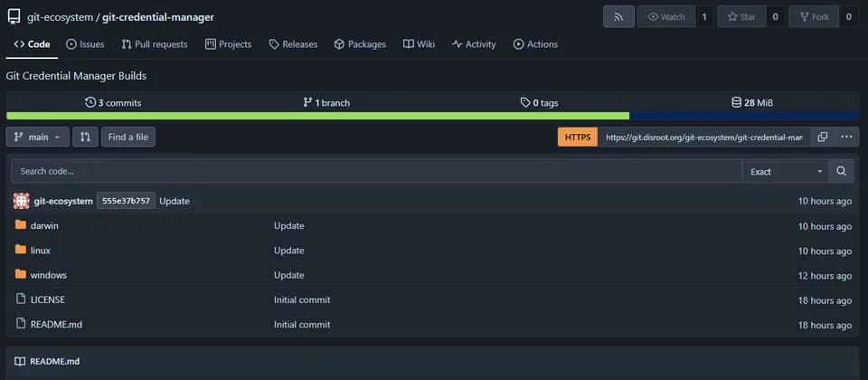Open the latest commit message Update

coord(175,201)
